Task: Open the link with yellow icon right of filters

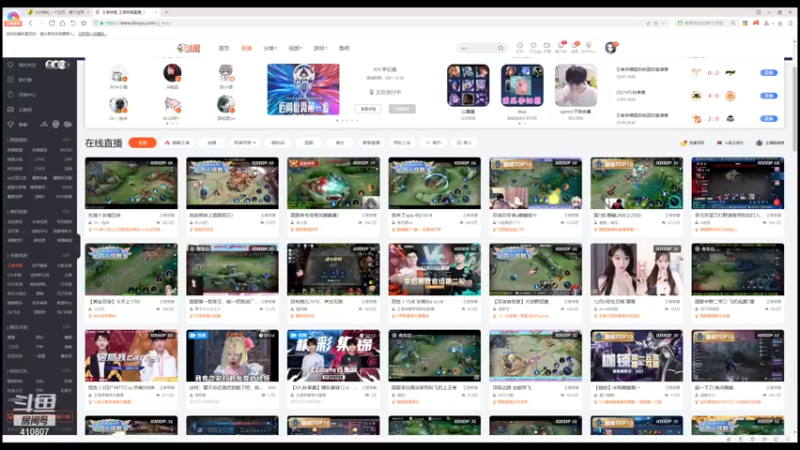Action: (x=692, y=143)
